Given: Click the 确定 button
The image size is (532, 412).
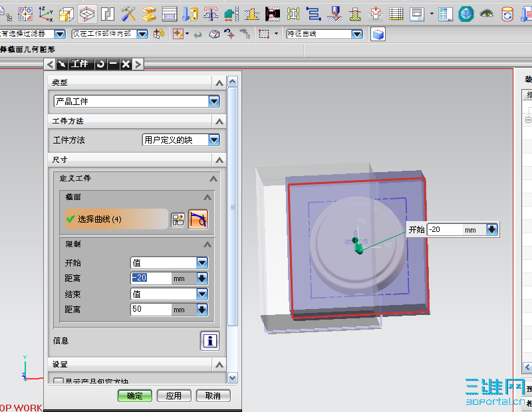Looking at the screenshot, I should 135,396.
